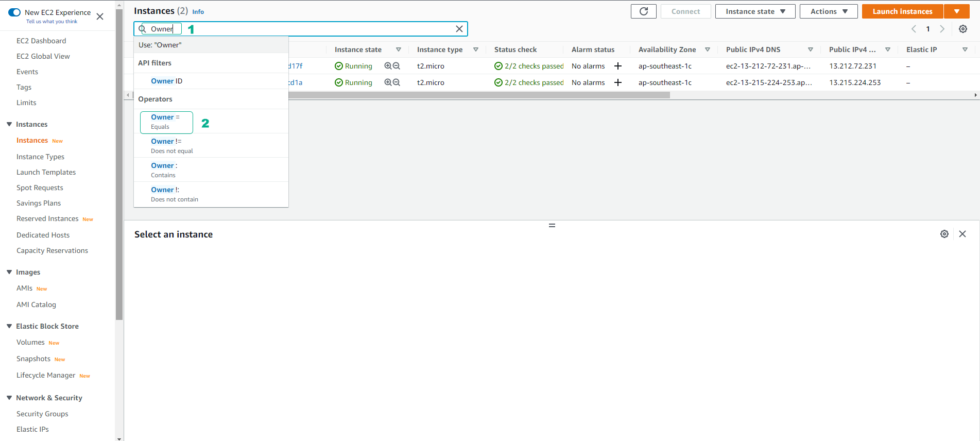980x441 pixels.
Task: Go to Events page
Action: [x=27, y=72]
